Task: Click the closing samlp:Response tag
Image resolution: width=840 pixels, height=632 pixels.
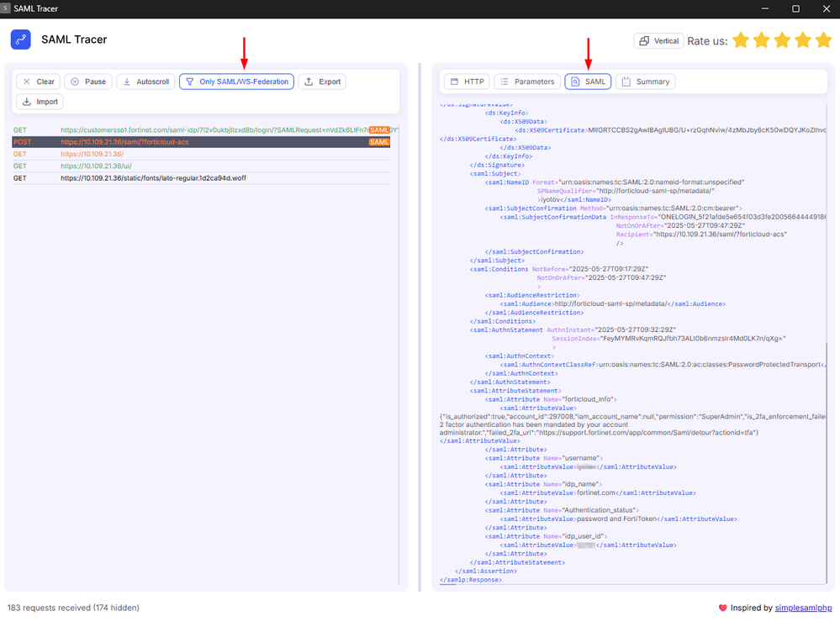Action: pyautogui.click(x=470, y=580)
